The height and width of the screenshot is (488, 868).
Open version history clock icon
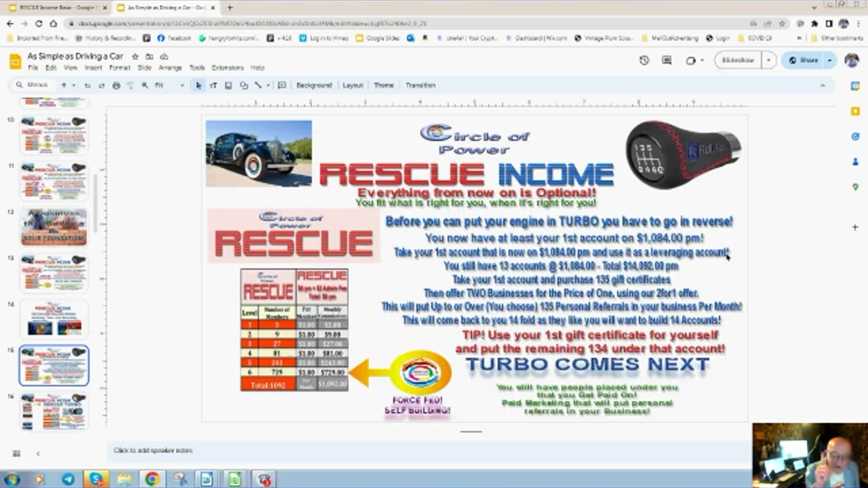[644, 60]
